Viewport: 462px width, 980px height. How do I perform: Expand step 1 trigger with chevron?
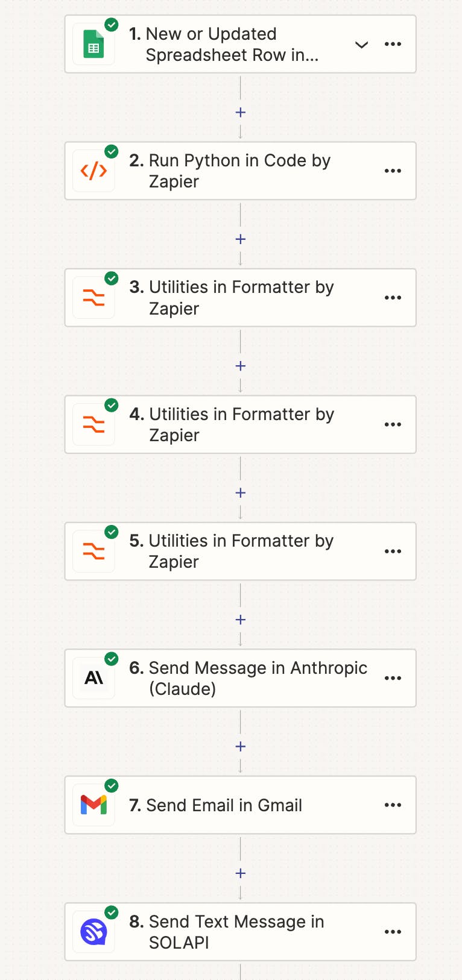click(x=361, y=45)
